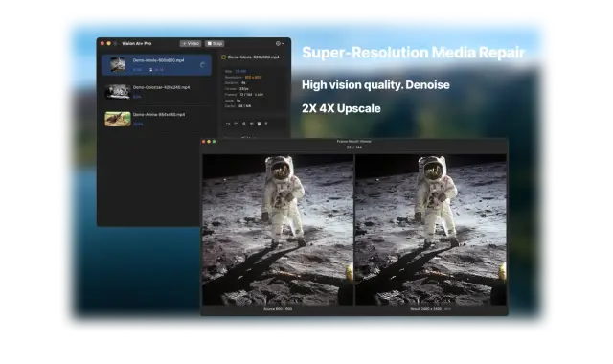This screenshot has width=613, height=364.
Task: Click the upscaled result image in viewer
Action: (x=431, y=230)
